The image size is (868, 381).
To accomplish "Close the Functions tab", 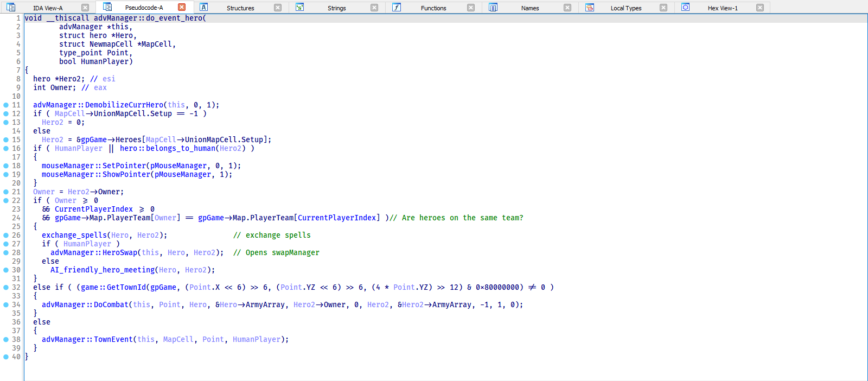I will point(471,8).
